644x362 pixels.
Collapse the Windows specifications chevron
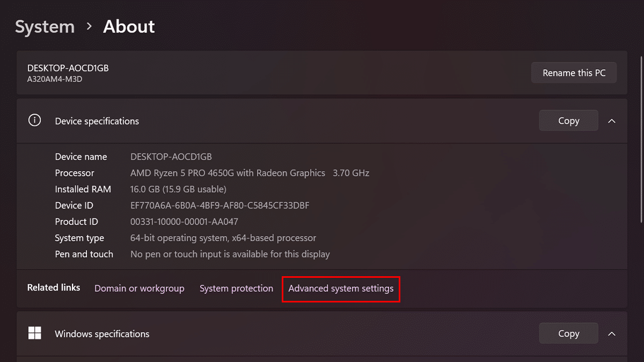tap(611, 334)
